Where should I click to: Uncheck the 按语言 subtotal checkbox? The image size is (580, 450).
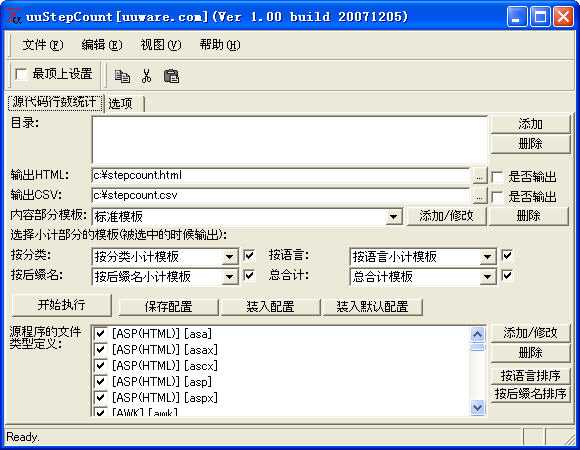507,255
